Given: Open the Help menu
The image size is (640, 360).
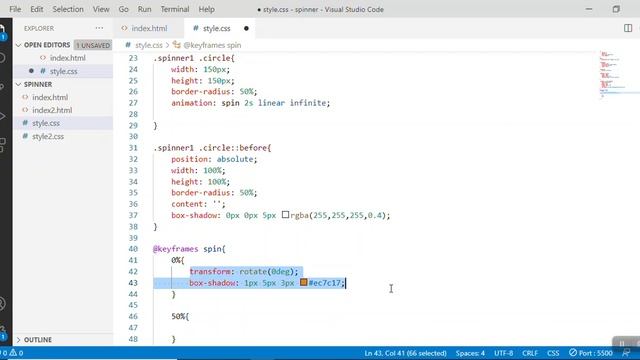Looking at the screenshot, I should tap(207, 9).
